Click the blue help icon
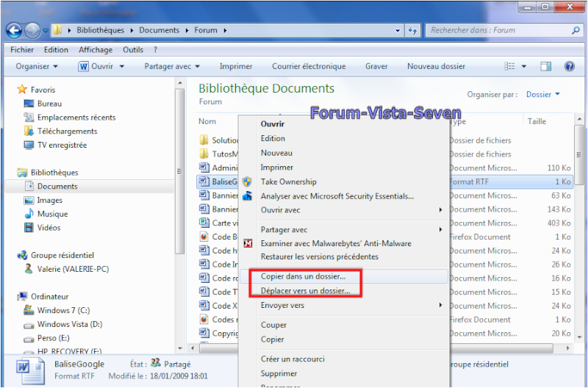This screenshot has height=388, width=588. (x=569, y=66)
